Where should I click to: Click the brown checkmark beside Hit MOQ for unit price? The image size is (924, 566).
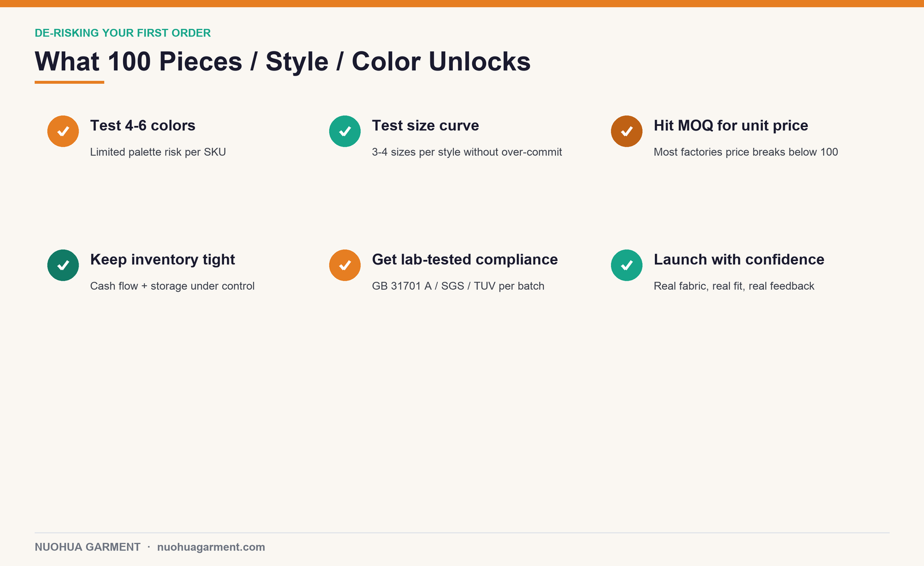coord(627,131)
